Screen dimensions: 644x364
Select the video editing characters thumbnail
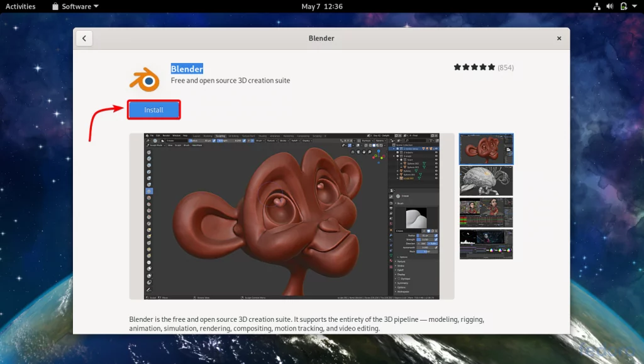486,213
